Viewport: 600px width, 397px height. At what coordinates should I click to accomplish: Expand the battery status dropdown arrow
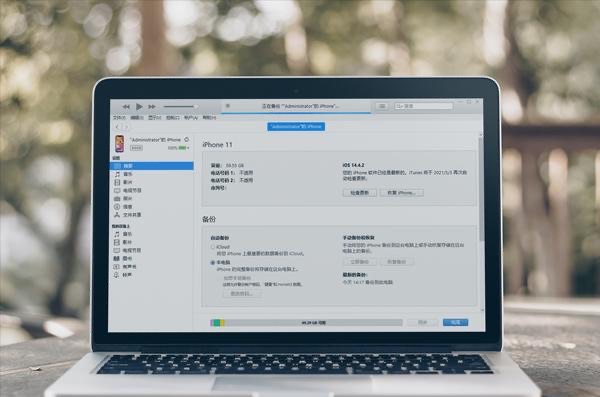[188, 148]
